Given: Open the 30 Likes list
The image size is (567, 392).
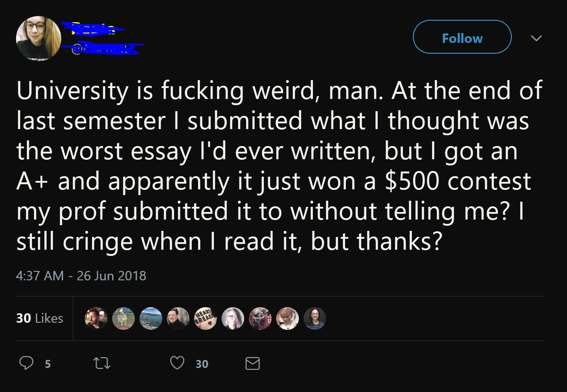Looking at the screenshot, I should point(40,318).
